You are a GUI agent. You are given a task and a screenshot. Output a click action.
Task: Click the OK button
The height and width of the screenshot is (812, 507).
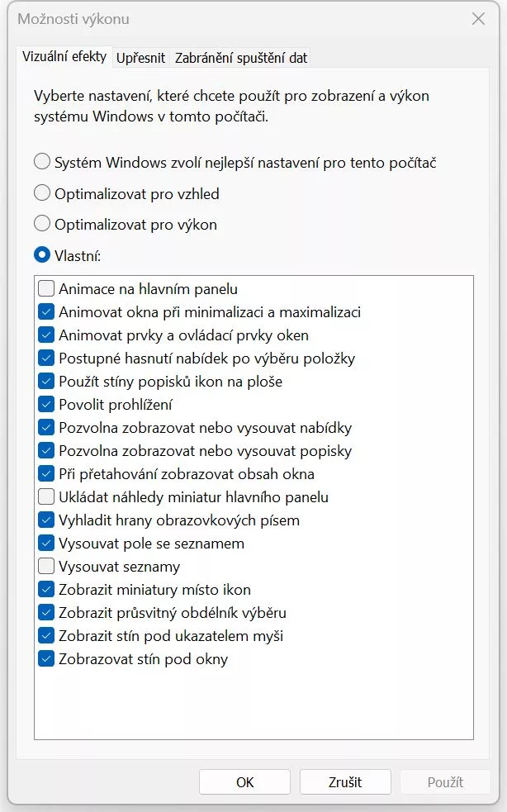click(x=244, y=781)
